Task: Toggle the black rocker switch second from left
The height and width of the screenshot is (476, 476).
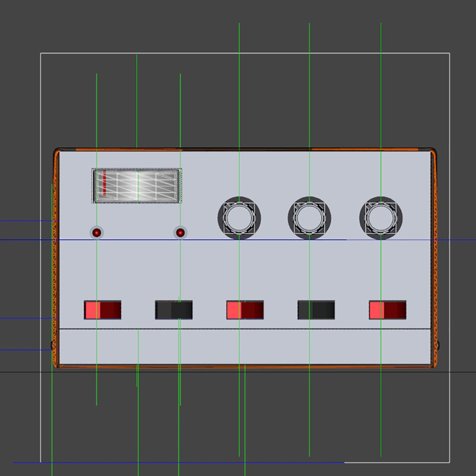Action: tap(174, 310)
